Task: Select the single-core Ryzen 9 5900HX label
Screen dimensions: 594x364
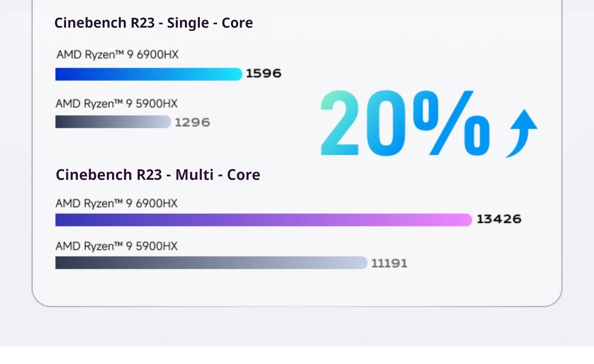Action: (116, 104)
